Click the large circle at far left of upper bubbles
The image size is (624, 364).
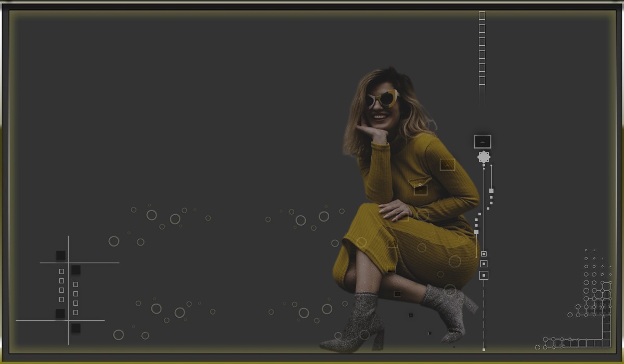[114, 241]
